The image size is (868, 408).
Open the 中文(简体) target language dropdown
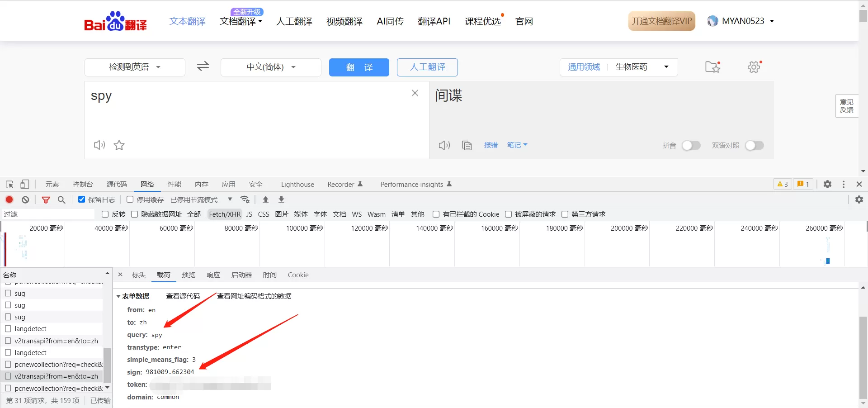coord(271,67)
